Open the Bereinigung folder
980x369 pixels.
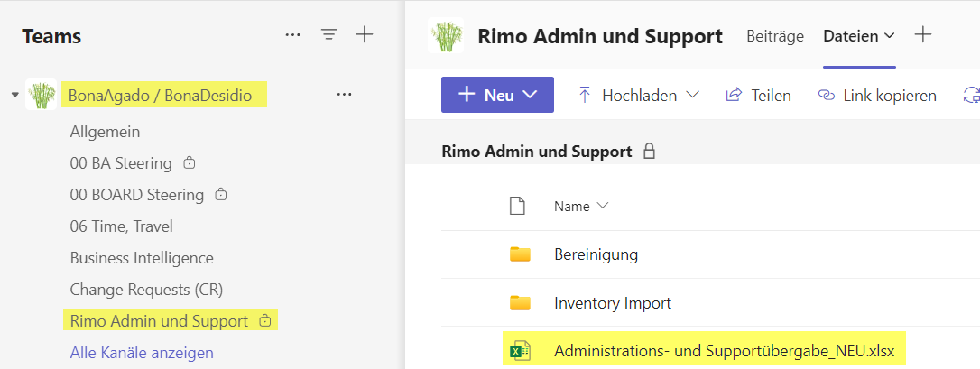click(x=596, y=254)
